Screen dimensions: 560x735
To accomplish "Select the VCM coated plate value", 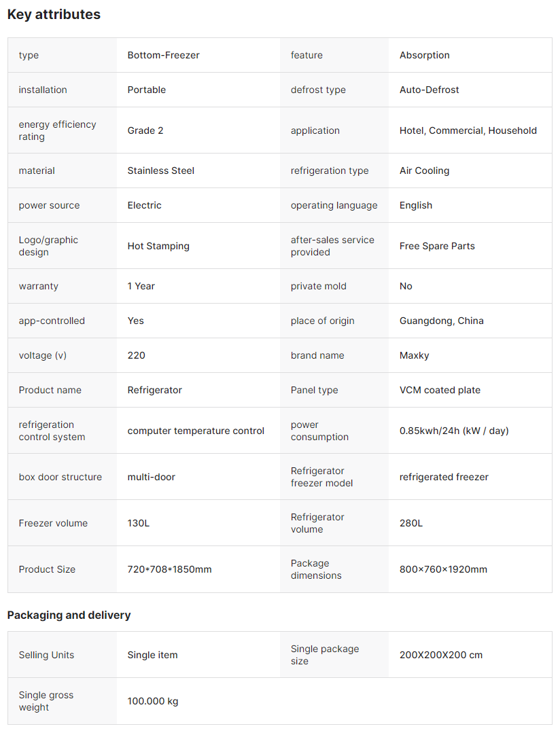I will click(440, 390).
